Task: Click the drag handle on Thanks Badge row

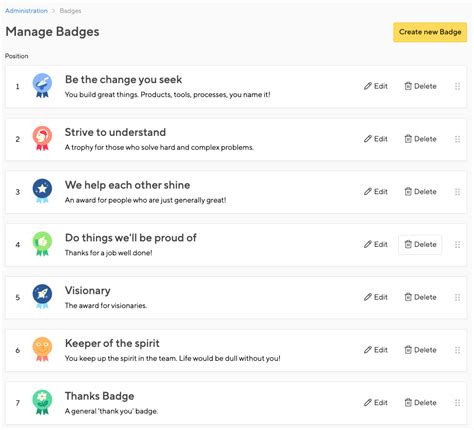Action: click(x=457, y=403)
